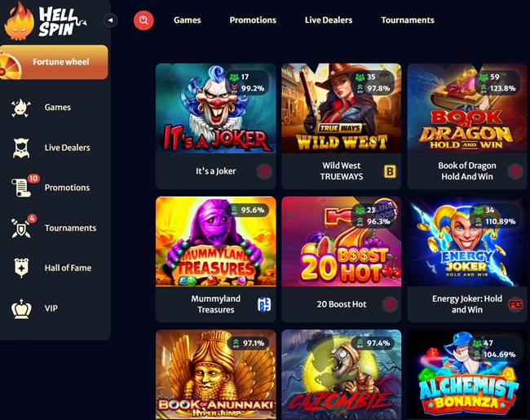Click the Mummyland Treasures provider icon
The image size is (530, 420).
pyautogui.click(x=264, y=304)
